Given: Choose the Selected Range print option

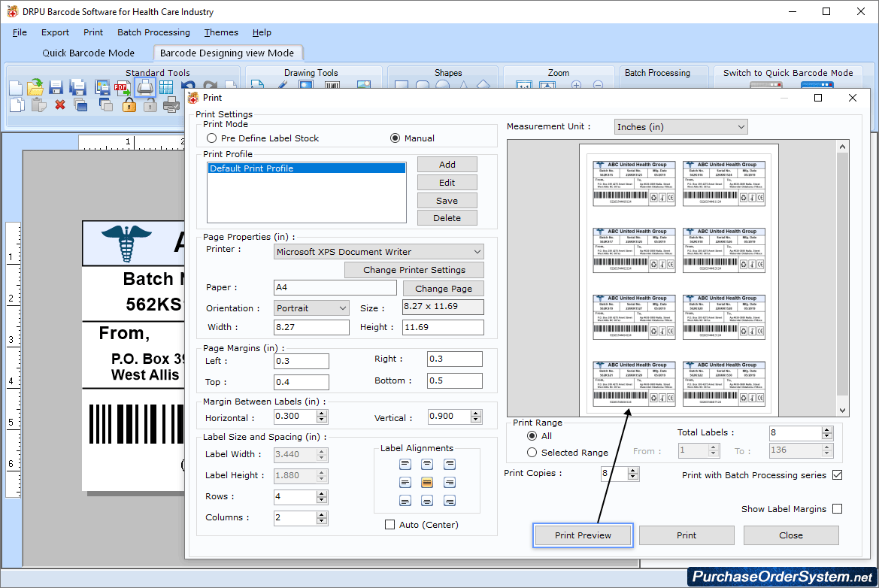Looking at the screenshot, I should point(534,452).
